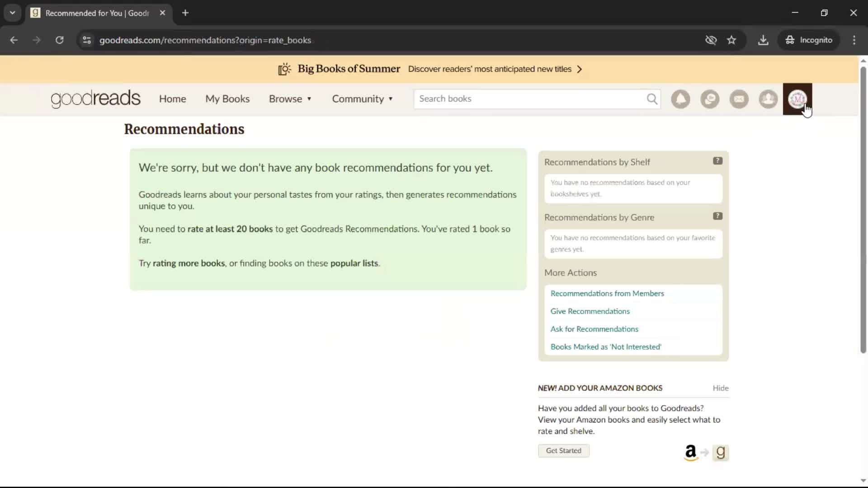The image size is (868, 488).
Task: Open Recommendations from Members
Action: (607, 294)
